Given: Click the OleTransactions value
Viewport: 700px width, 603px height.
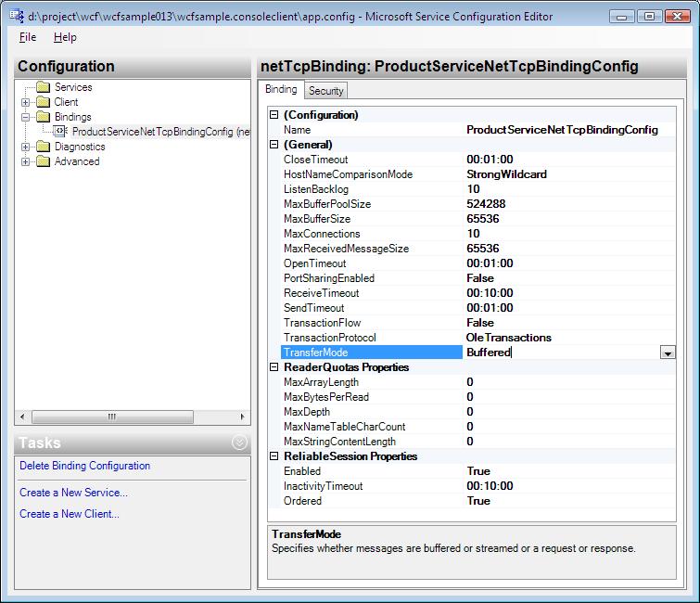Looking at the screenshot, I should (x=508, y=338).
